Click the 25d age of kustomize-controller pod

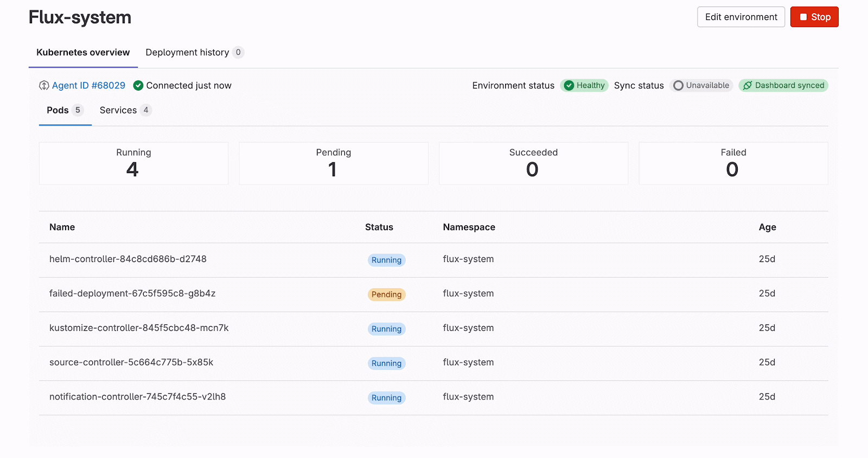pyautogui.click(x=767, y=328)
